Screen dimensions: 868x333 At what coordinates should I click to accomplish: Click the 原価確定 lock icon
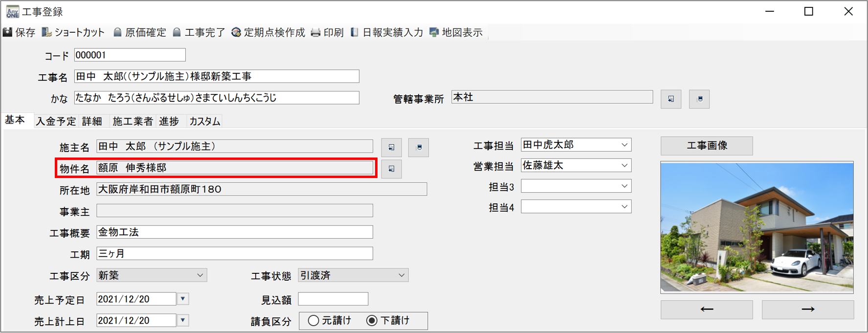click(117, 32)
